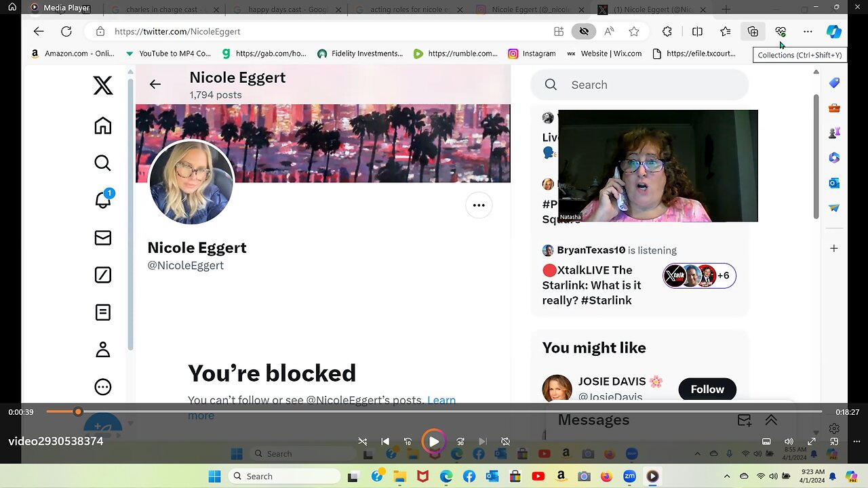Click the taskbar Search box
Viewport: 868px width, 488px height.
284,476
